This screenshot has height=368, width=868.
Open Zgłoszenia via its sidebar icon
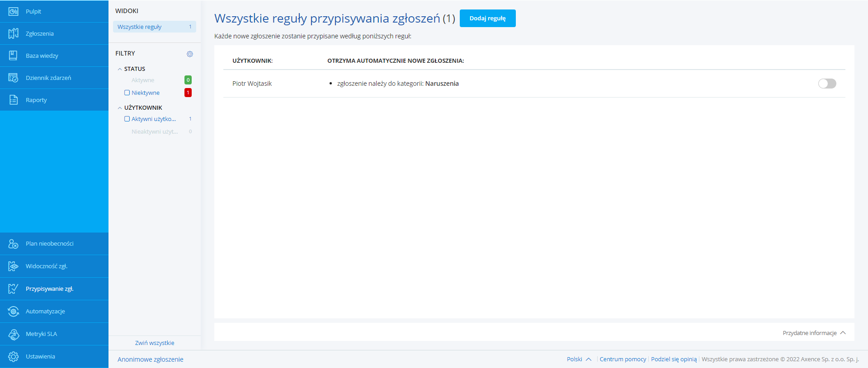point(13,33)
